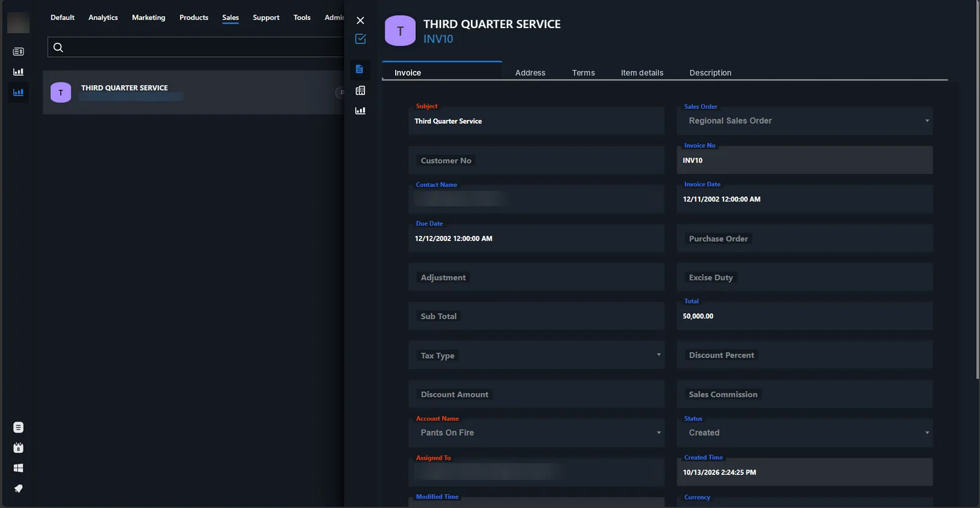Click the Due Date field value
The image size is (980, 508).
click(454, 239)
